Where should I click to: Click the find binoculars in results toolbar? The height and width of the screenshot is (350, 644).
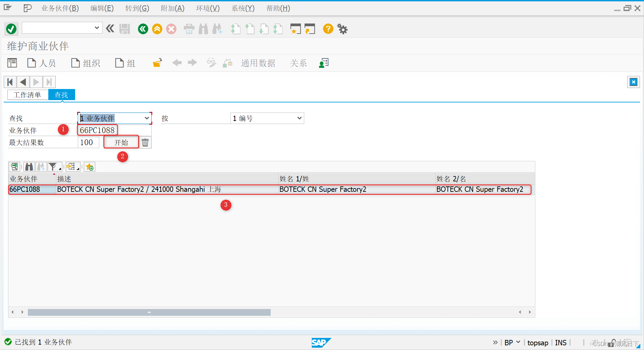click(29, 167)
